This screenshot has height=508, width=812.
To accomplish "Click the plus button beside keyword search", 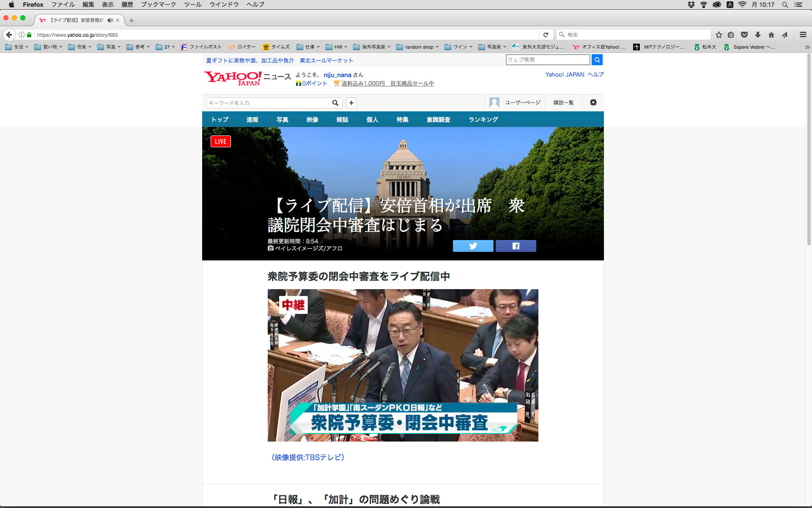I will (x=351, y=103).
